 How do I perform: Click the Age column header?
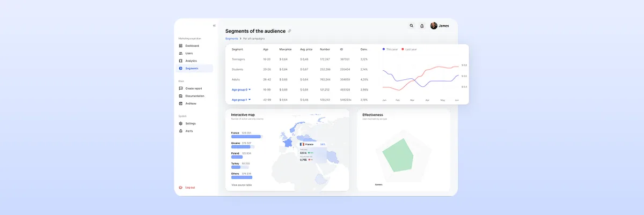266,49
